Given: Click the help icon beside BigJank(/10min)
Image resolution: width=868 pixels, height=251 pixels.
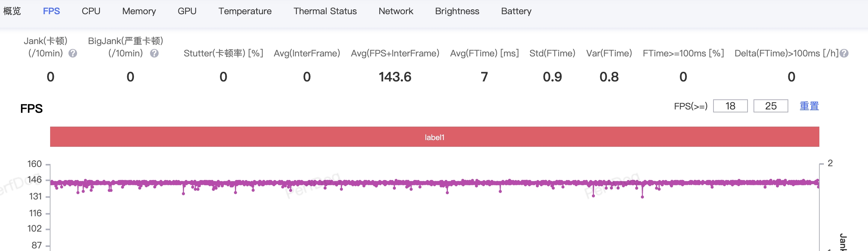Looking at the screenshot, I should 154,53.
